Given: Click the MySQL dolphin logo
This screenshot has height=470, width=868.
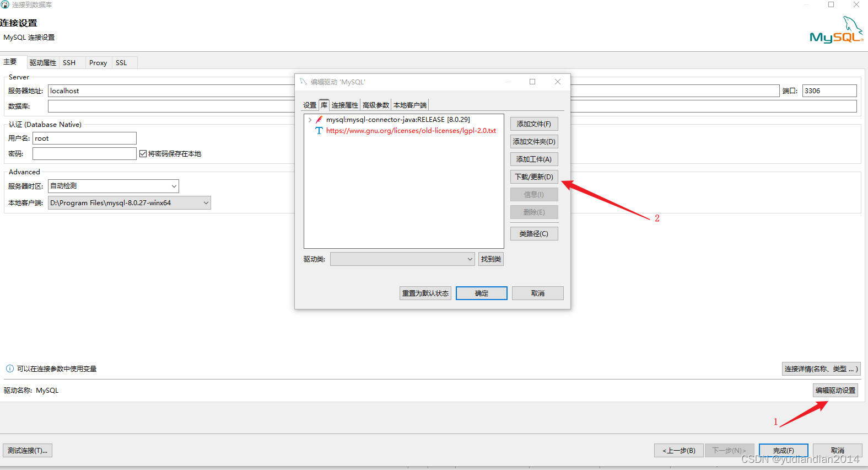Looking at the screenshot, I should click(x=836, y=29).
